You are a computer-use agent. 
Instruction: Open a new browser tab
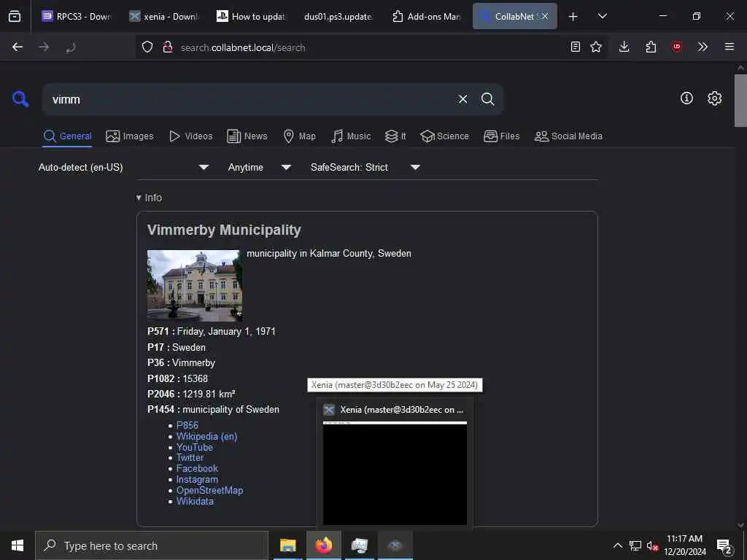[x=573, y=16]
